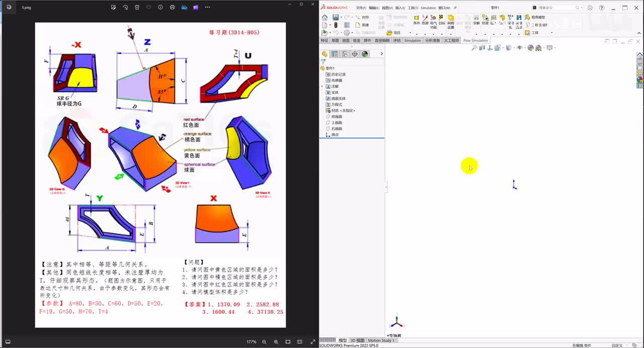Viewport: 644px width, 348px height.
Task: Click the 结果 results tool
Action: pos(485,20)
